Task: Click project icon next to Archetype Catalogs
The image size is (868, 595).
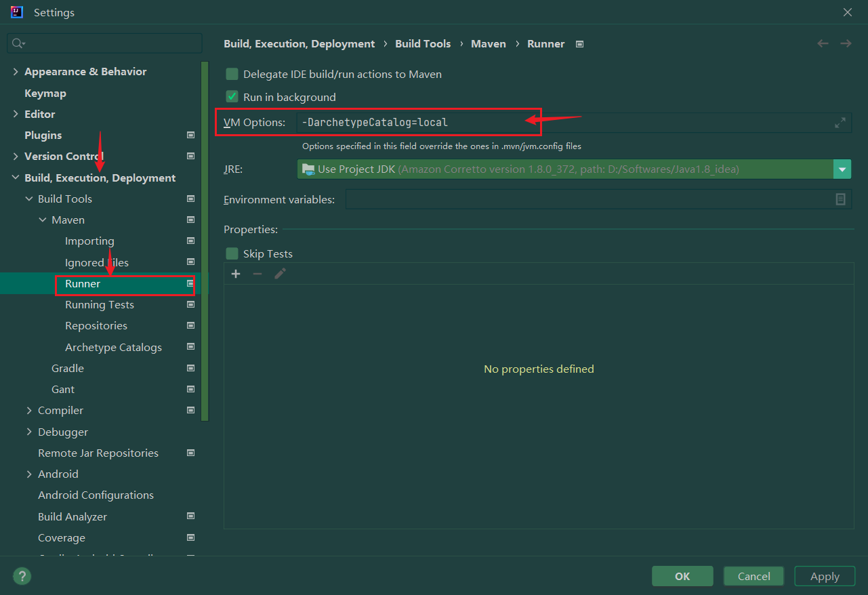Action: [190, 347]
